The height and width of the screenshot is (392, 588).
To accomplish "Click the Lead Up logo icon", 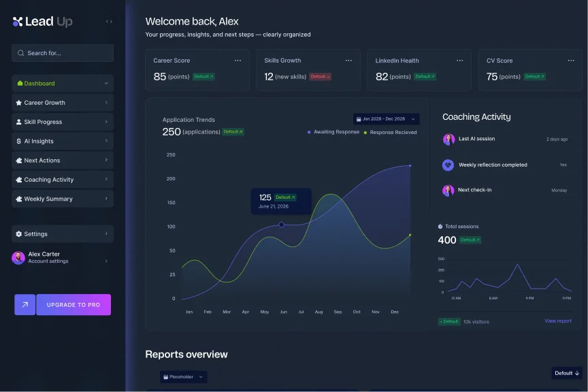I will point(18,22).
